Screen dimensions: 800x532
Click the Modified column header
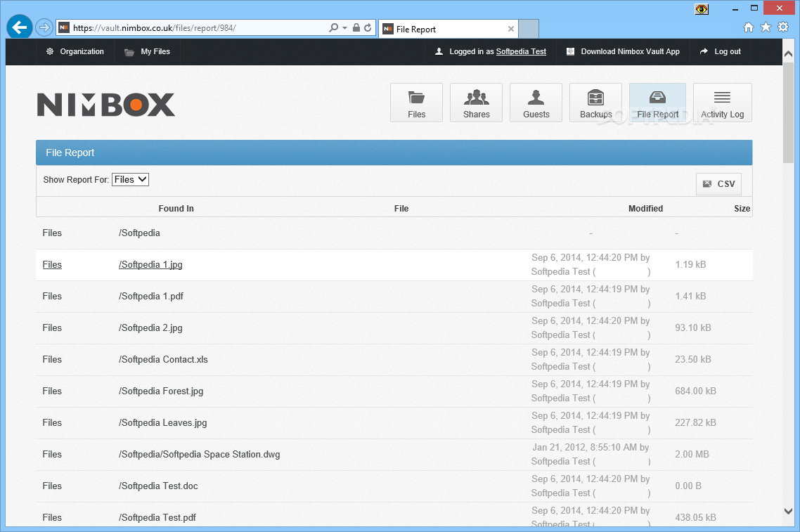pyautogui.click(x=645, y=209)
